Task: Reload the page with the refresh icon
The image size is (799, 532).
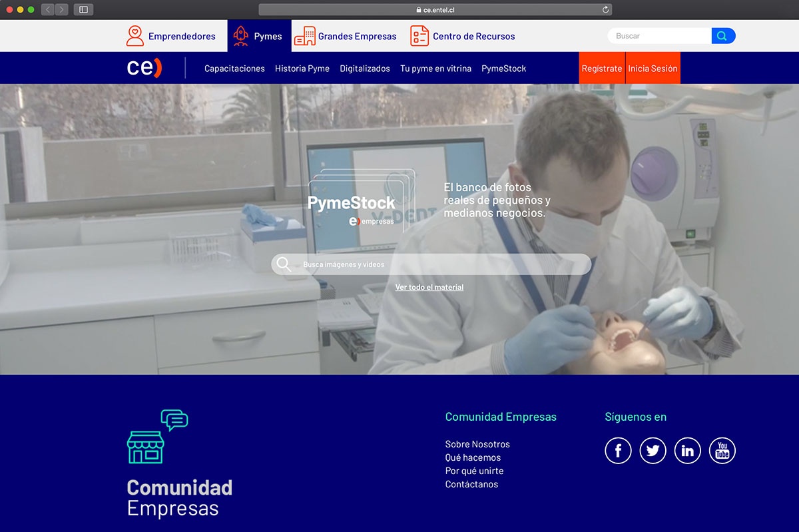Action: click(605, 9)
